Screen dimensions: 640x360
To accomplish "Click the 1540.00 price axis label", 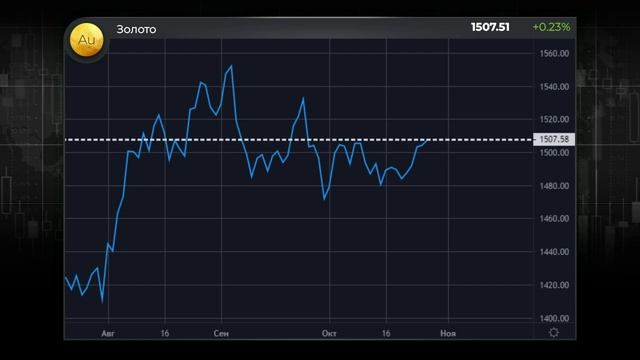I will pyautogui.click(x=554, y=87).
